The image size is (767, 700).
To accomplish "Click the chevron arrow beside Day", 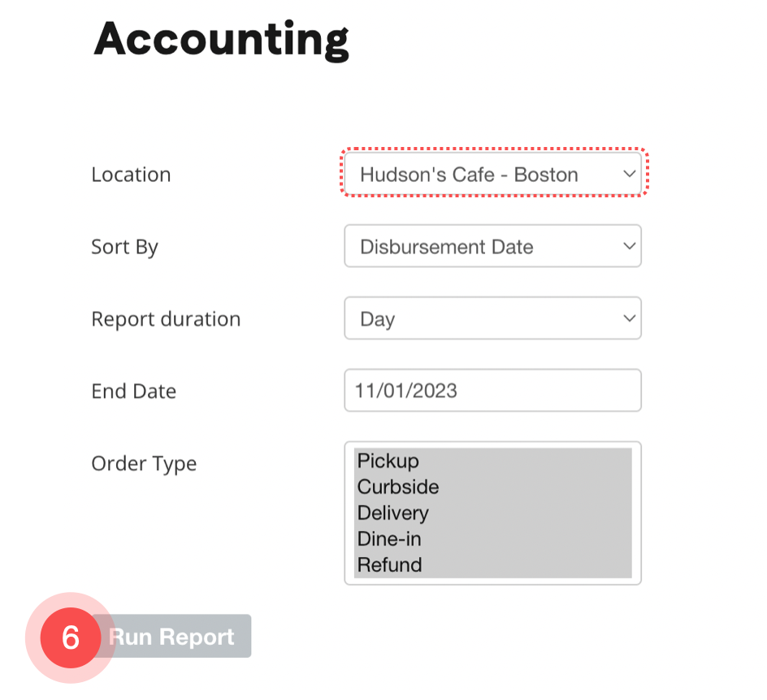I will pyautogui.click(x=628, y=318).
